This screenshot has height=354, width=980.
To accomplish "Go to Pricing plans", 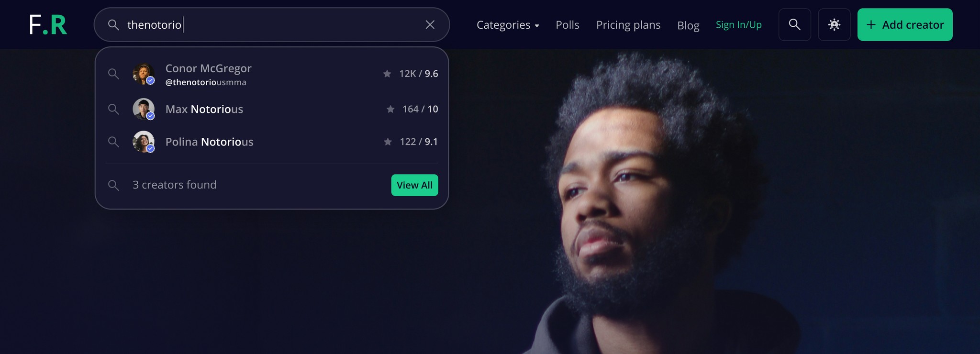I will [628, 25].
